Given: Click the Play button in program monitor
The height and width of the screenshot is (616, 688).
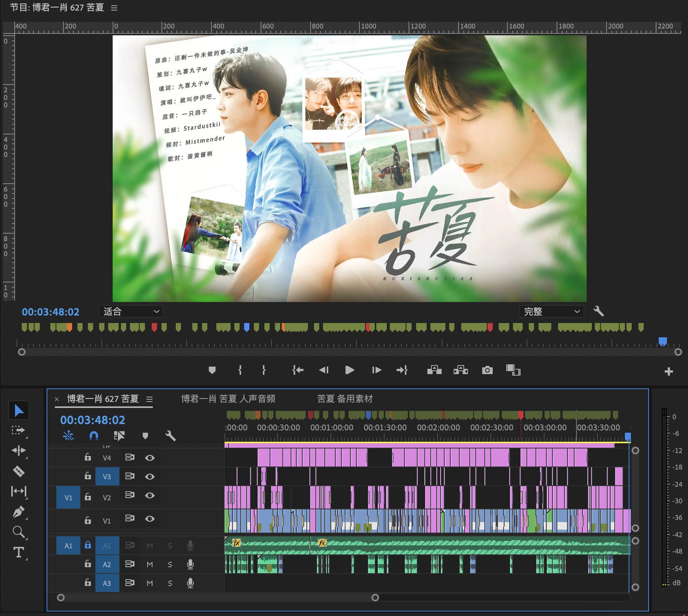Looking at the screenshot, I should [350, 370].
